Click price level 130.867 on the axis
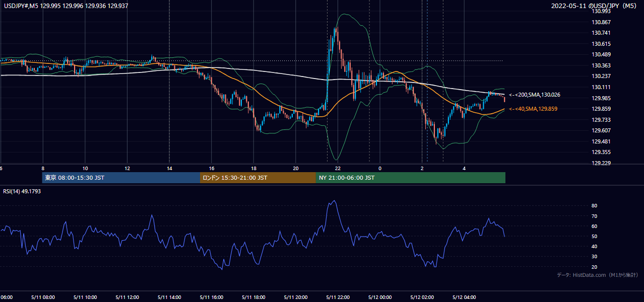This screenshot has height=302, width=644. coord(602,22)
